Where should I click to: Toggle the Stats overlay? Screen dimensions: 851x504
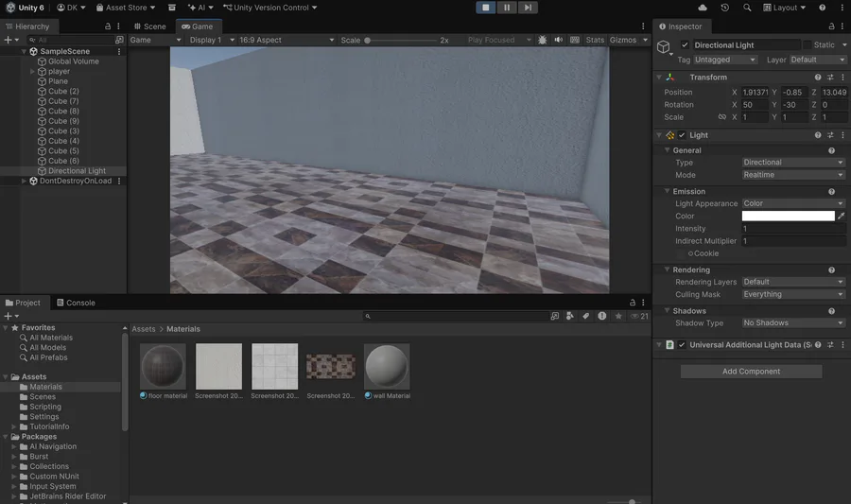595,40
